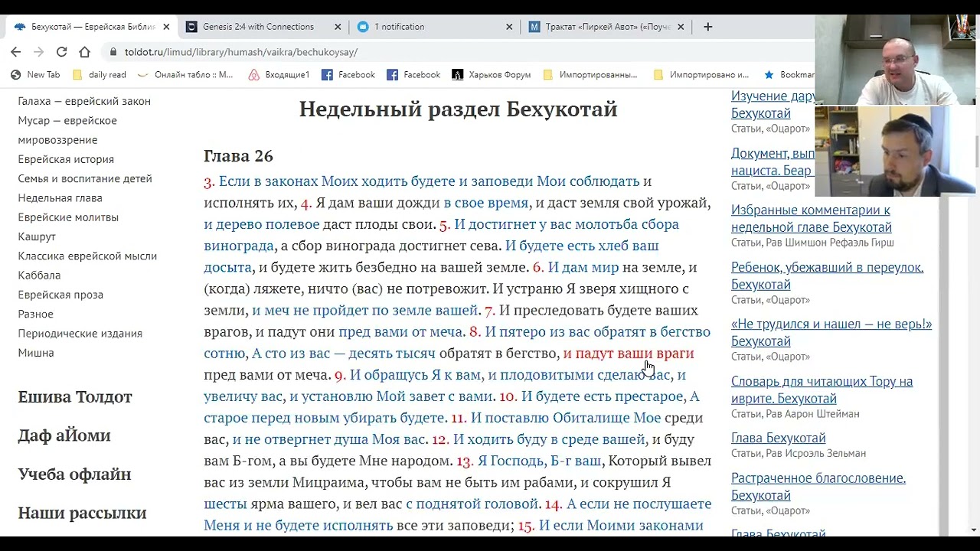This screenshot has width=980, height=551.
Task: Switch to the Трактат «Пиркей Авот» tab
Action: pyautogui.click(x=599, y=27)
